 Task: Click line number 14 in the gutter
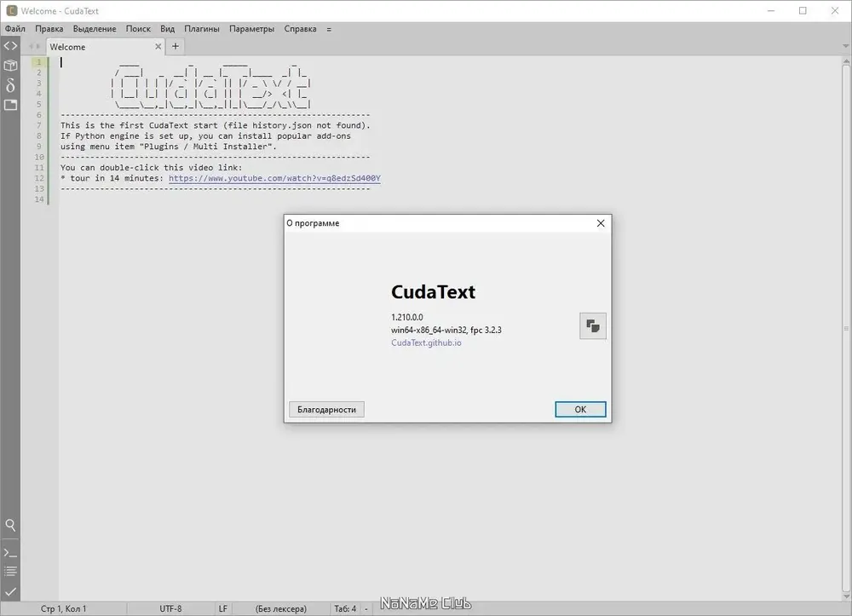39,199
